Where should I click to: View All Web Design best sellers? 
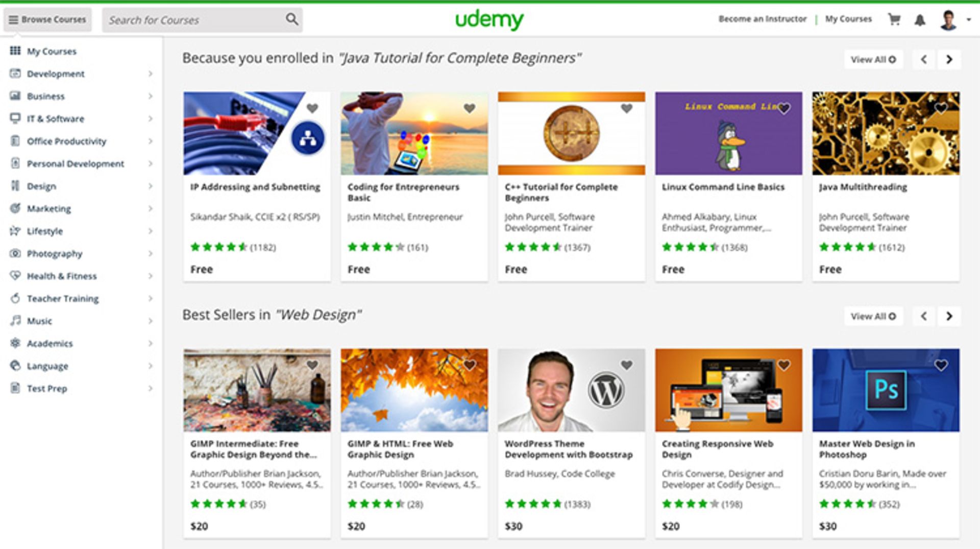pos(873,316)
